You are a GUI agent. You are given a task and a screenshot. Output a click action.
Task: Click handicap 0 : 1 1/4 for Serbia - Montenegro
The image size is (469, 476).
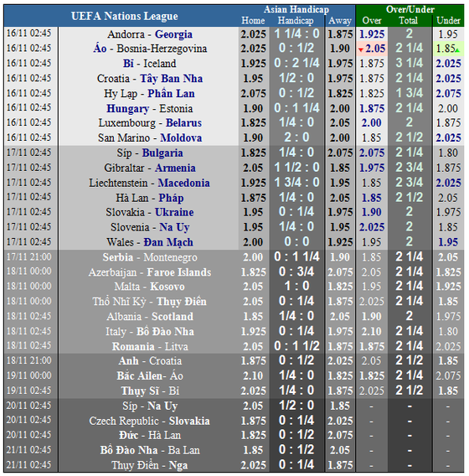296,256
